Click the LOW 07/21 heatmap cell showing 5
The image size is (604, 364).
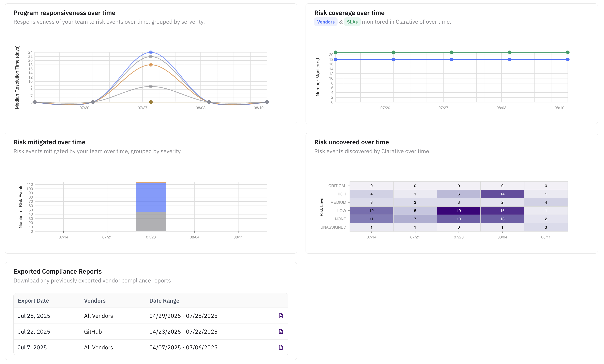pyautogui.click(x=415, y=211)
